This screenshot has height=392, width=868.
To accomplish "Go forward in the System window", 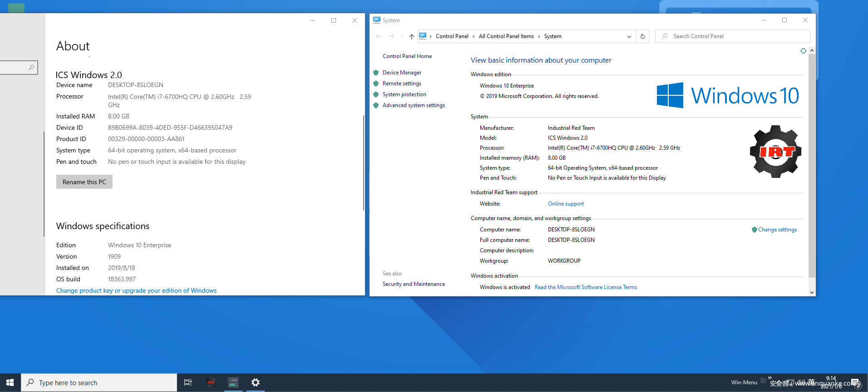I will (x=392, y=36).
